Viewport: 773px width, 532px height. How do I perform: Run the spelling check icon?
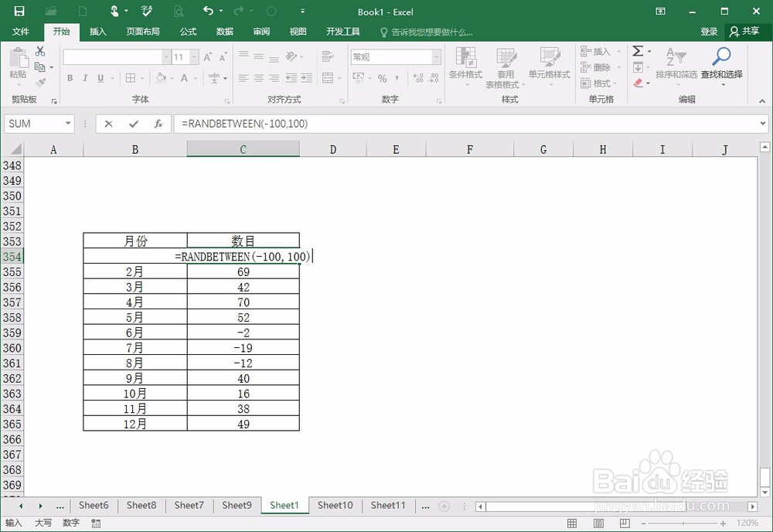tap(146, 11)
